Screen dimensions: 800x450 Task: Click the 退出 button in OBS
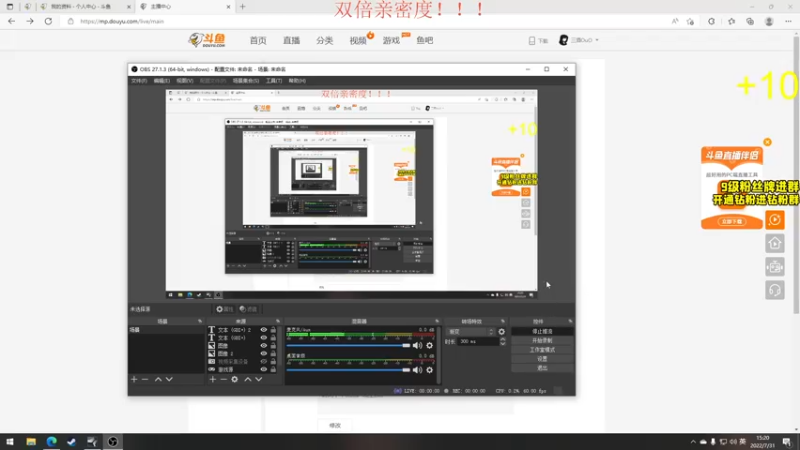(542, 368)
